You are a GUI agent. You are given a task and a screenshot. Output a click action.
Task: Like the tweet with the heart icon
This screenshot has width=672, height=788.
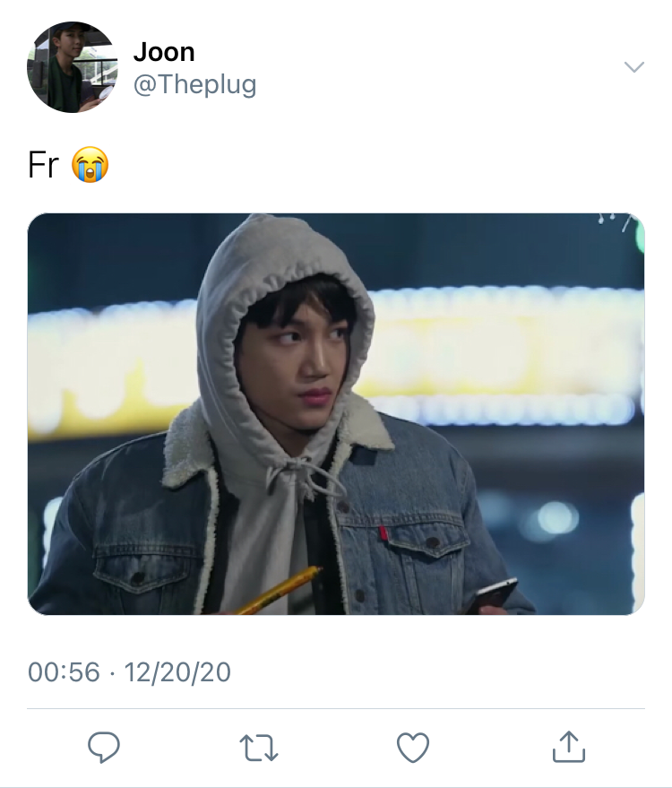click(413, 748)
